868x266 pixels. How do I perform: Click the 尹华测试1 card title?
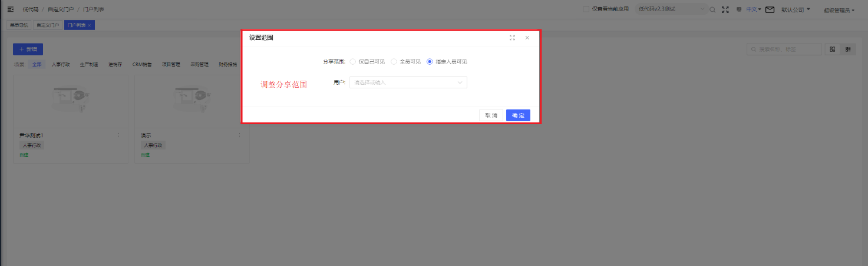(31, 135)
